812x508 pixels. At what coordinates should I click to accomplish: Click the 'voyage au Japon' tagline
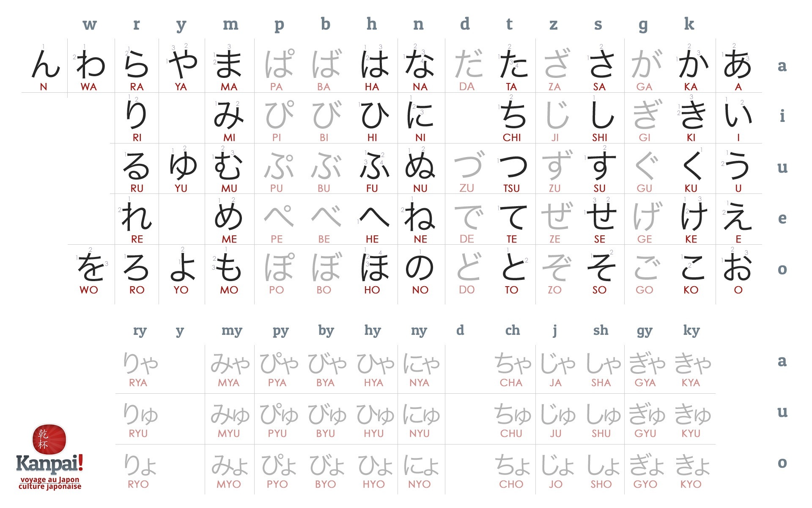[x=50, y=480]
